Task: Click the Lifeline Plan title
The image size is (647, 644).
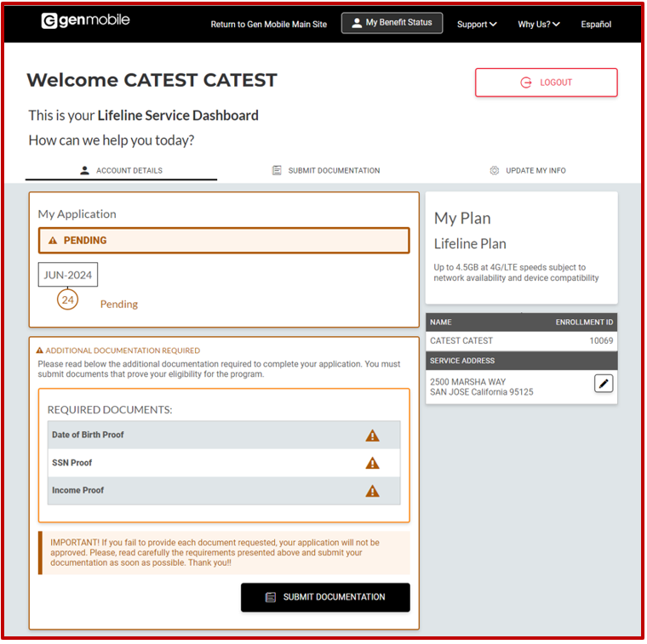Action: click(470, 243)
